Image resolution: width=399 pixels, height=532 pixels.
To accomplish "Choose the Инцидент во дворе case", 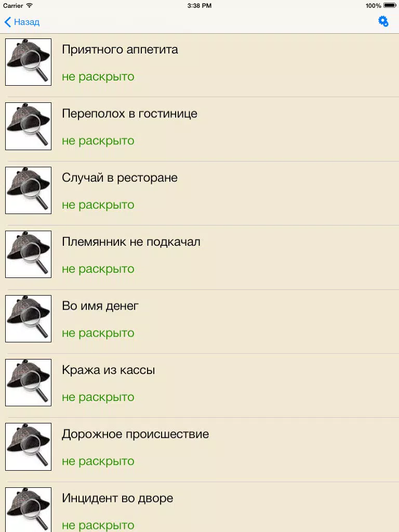I will coord(117,498).
